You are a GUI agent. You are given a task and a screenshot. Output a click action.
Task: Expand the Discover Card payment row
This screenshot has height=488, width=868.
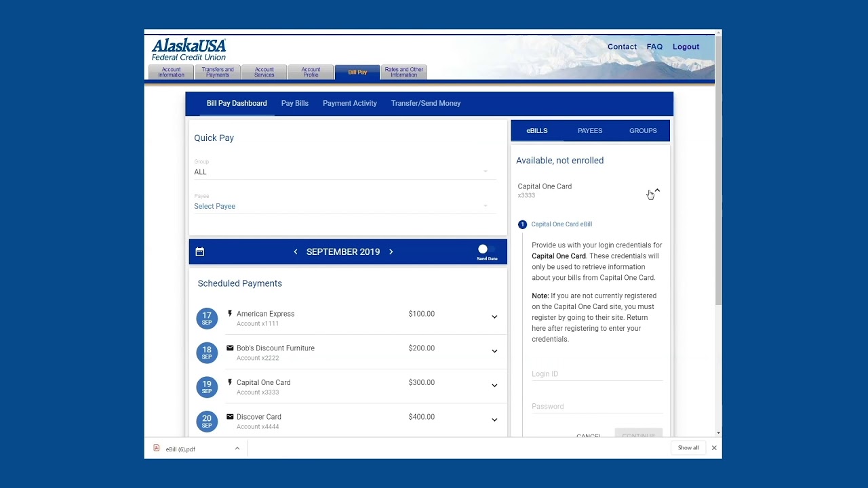click(x=494, y=420)
